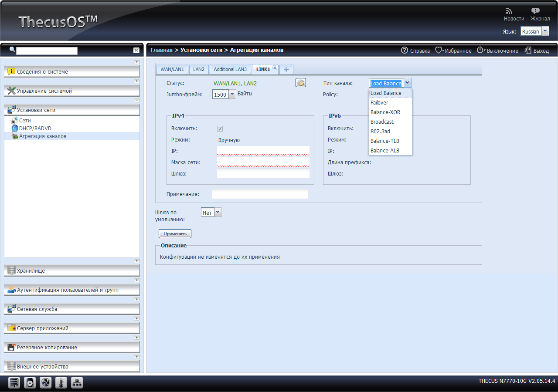This screenshot has width=558, height=392.
Task: Select Balance-XOR in the dropdown list
Action: 391,112
